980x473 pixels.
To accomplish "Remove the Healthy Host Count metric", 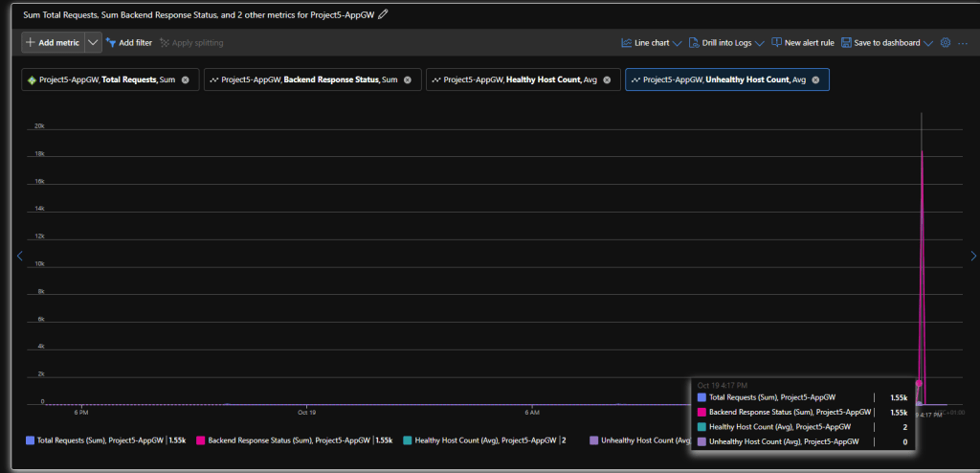I will 607,79.
